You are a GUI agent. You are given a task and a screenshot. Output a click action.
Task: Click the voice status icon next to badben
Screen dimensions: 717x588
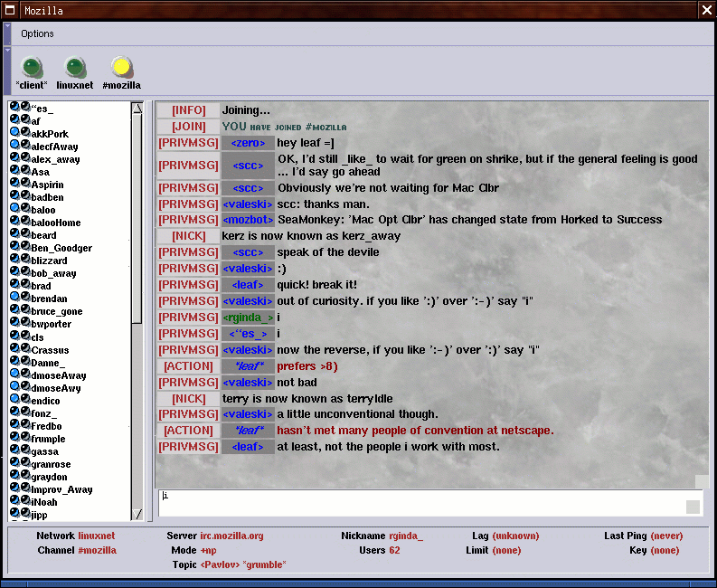pos(25,195)
